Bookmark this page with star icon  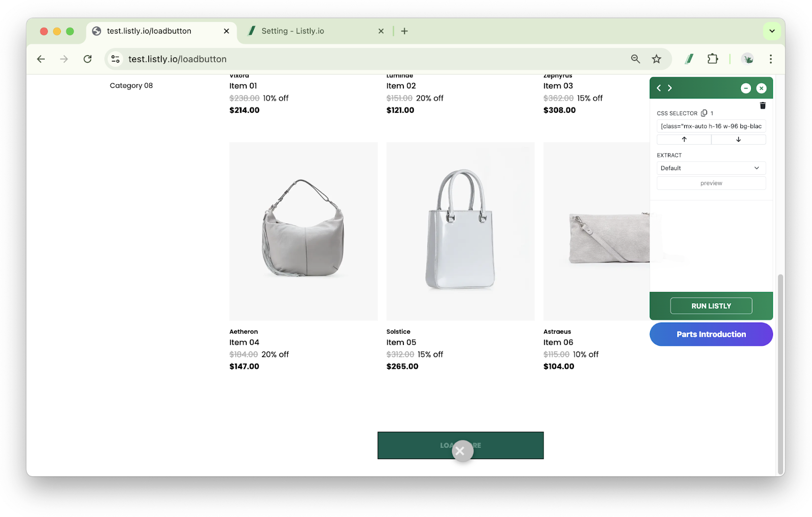click(x=657, y=59)
